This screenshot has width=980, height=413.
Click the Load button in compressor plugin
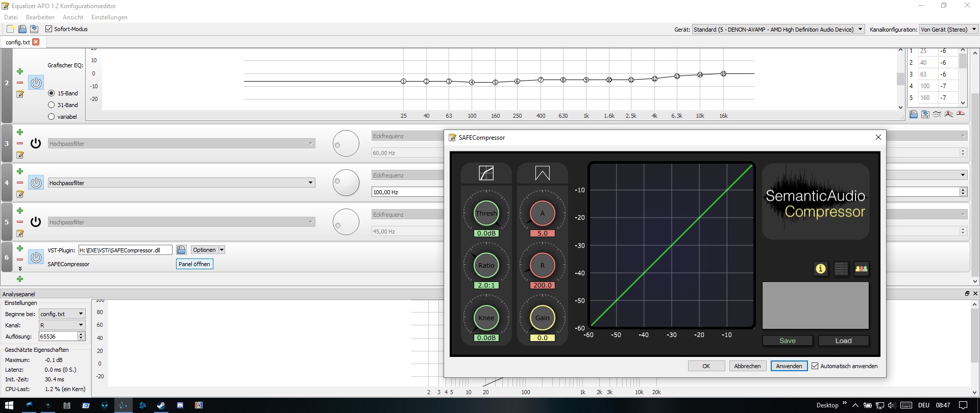(x=844, y=341)
